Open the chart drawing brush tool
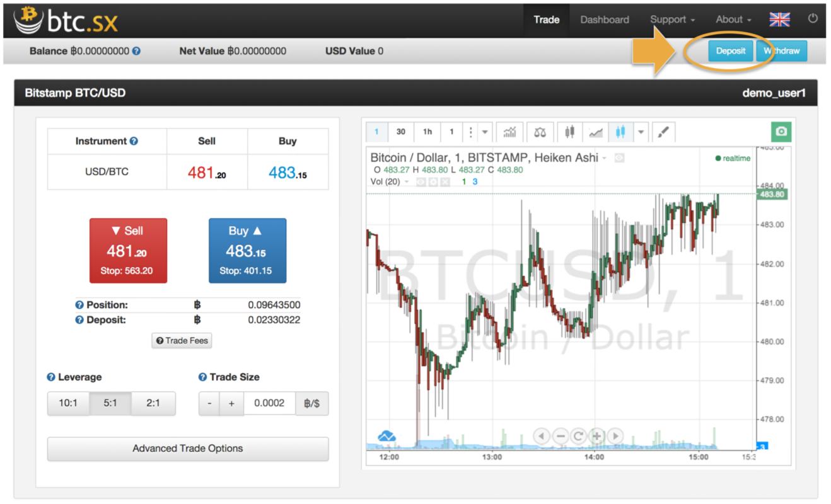Screen dimensions: 831x504 (x=663, y=132)
